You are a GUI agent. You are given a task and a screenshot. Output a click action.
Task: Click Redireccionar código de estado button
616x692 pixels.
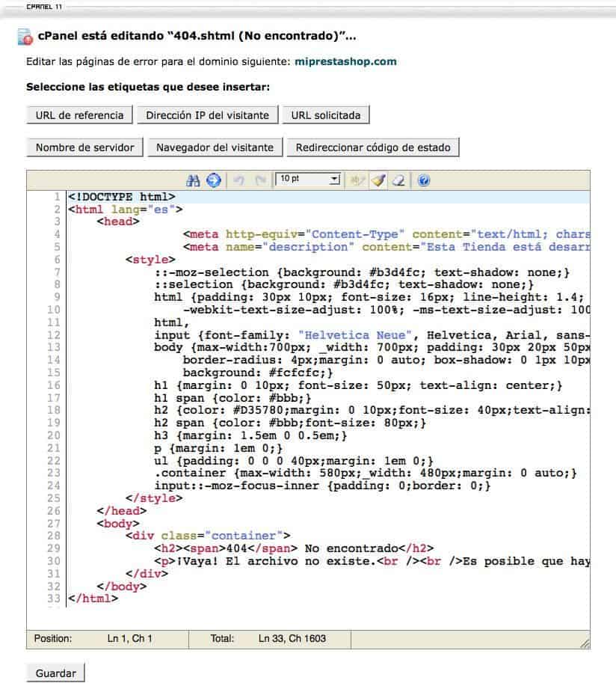[x=373, y=147]
